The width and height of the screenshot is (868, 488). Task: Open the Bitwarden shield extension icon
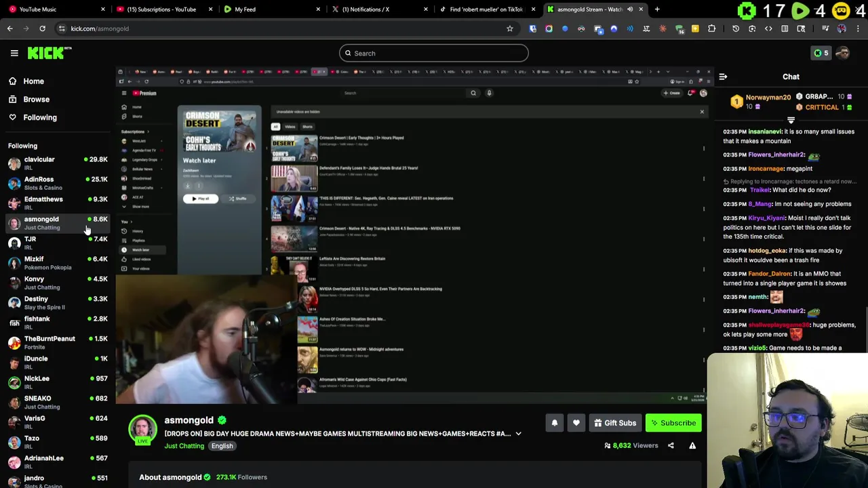click(532, 28)
